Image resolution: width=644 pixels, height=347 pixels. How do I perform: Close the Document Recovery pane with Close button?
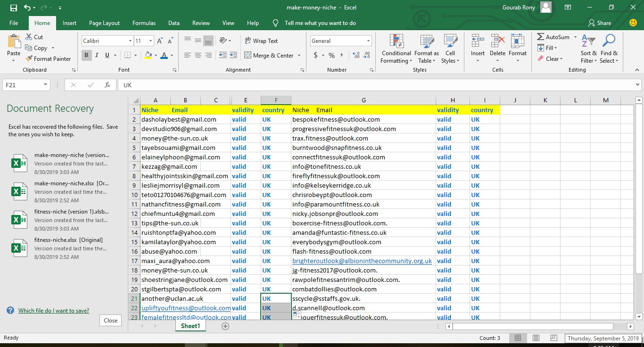click(x=110, y=321)
